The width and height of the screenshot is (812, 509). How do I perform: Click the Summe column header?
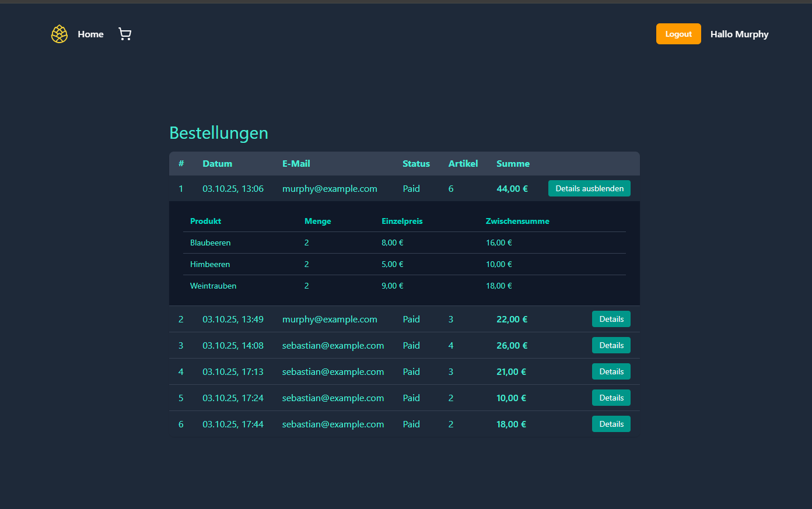click(x=513, y=164)
